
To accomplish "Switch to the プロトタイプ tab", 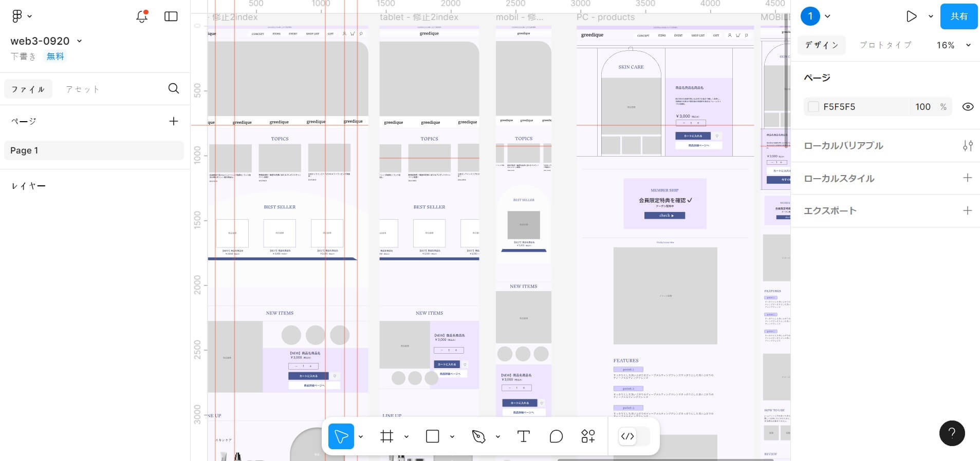I will click(x=885, y=45).
